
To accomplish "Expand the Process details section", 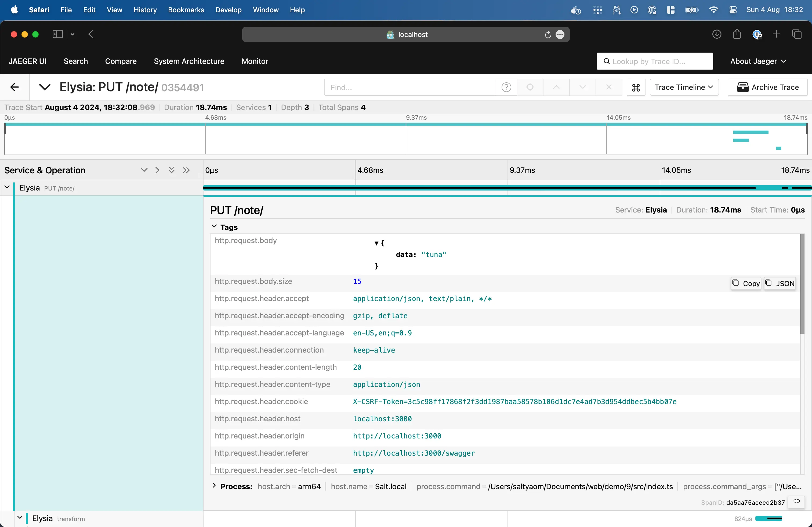I will (x=214, y=486).
